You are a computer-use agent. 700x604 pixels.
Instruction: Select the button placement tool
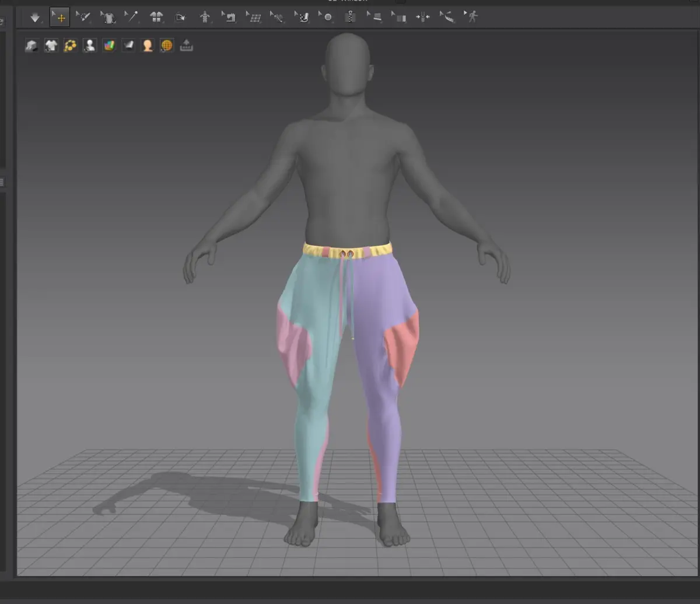pos(326,18)
